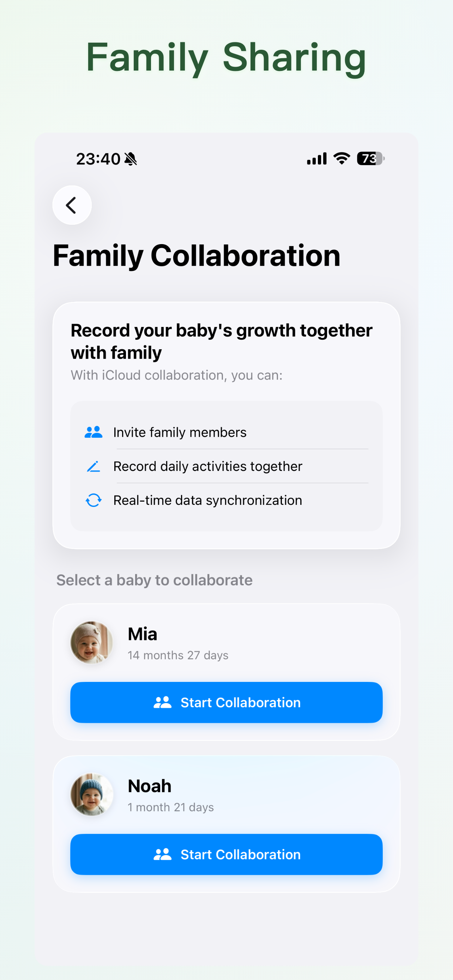Click the people icon beside Invite family members
The image size is (453, 980).
pos(93,432)
